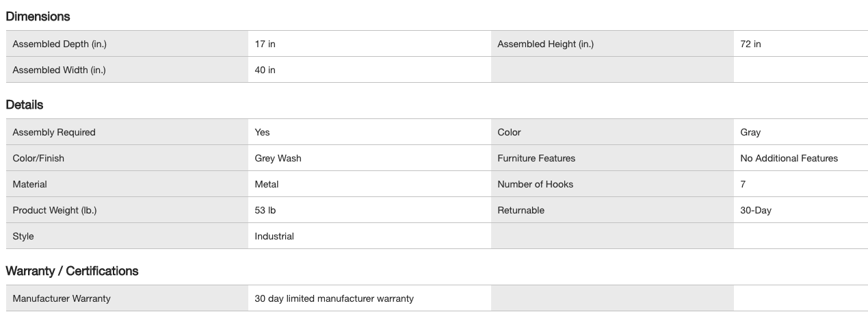Screen dimensions: 868x312
Task: Click the Warranty / Certifications heading
Action: coord(72,271)
